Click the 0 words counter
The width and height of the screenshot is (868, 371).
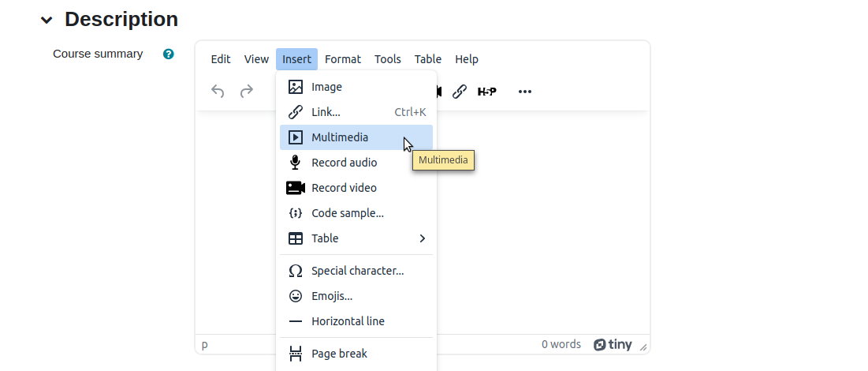point(561,344)
